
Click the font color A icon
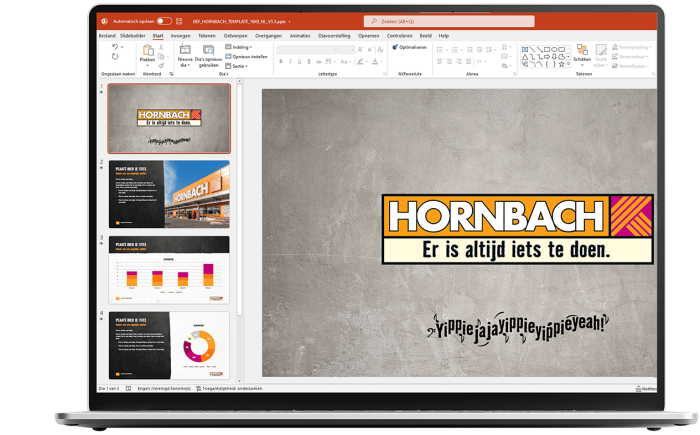377,62
